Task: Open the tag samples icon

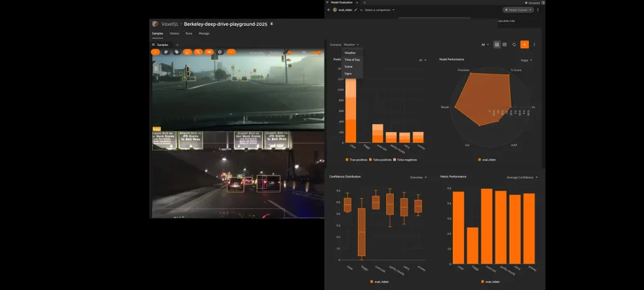Action: tap(177, 52)
